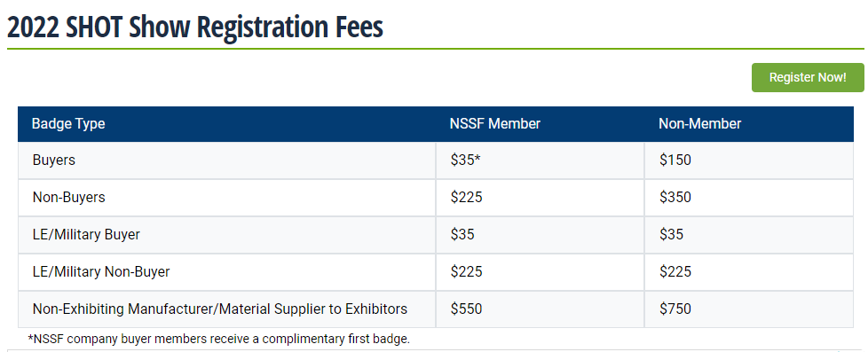868x352 pixels.
Task: Click the Non-Exhibiting Manufacturer/Material Supplier row label
Action: click(x=220, y=309)
